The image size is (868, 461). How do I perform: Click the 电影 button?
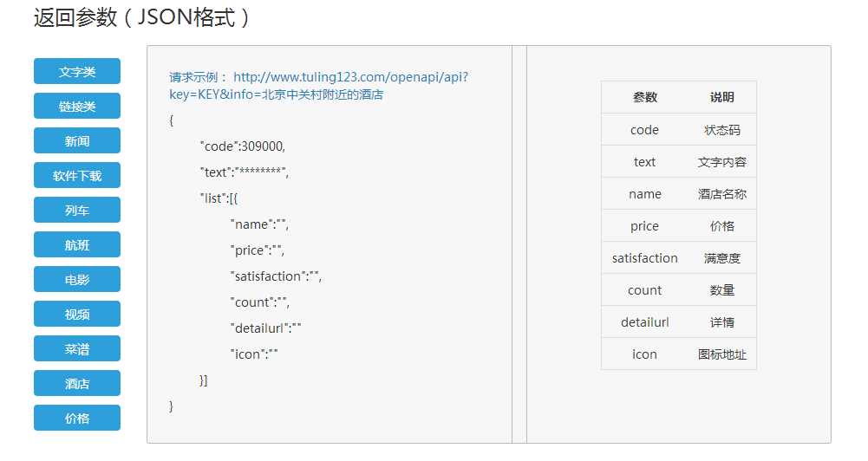pyautogui.click(x=77, y=279)
